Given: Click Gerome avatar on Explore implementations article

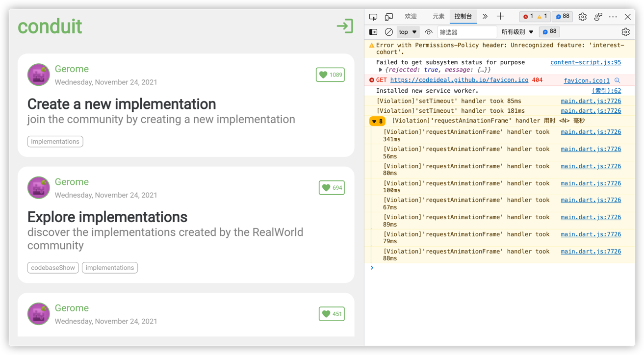Looking at the screenshot, I should (x=38, y=187).
